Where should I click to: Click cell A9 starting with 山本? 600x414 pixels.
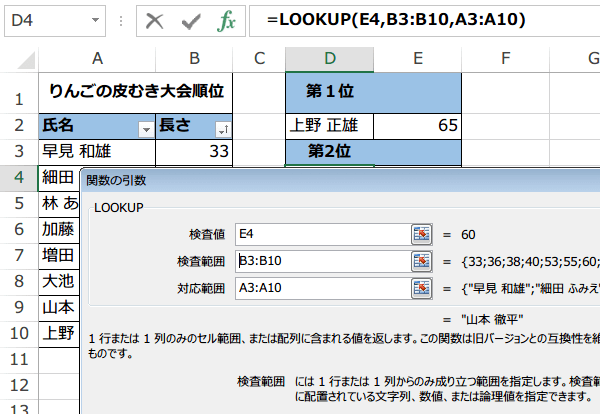(59, 308)
